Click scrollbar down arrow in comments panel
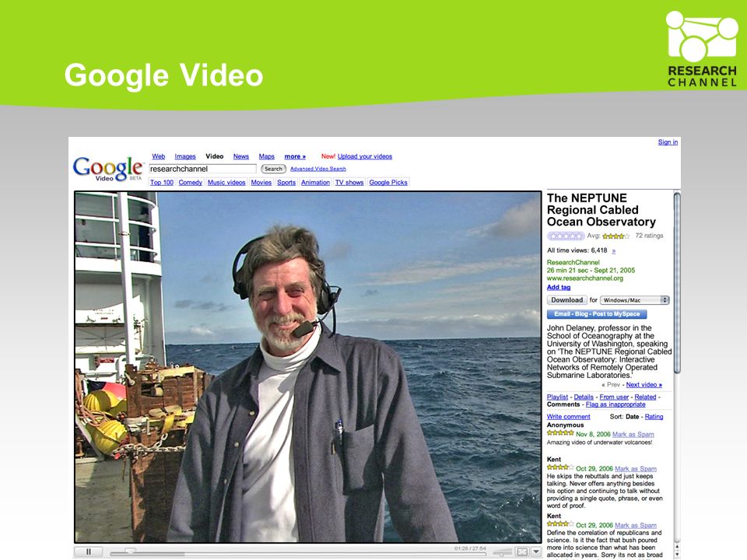The height and width of the screenshot is (560, 747). tap(677, 555)
